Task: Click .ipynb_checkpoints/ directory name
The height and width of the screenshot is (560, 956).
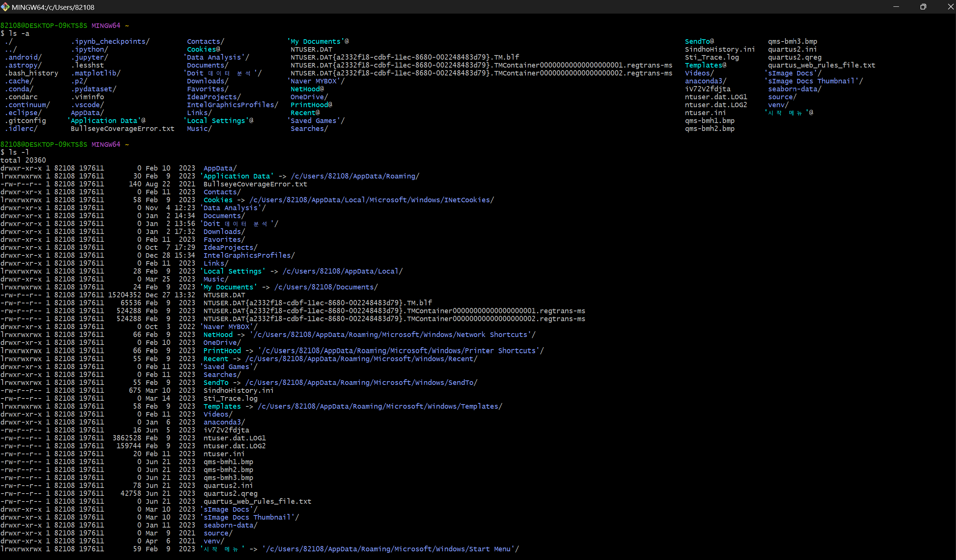Action: tap(110, 42)
